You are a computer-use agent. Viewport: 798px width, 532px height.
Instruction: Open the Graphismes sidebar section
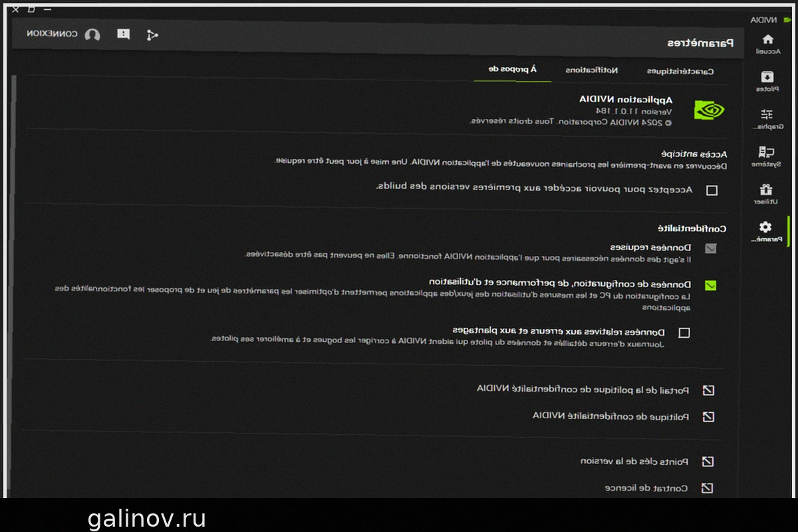(767, 118)
